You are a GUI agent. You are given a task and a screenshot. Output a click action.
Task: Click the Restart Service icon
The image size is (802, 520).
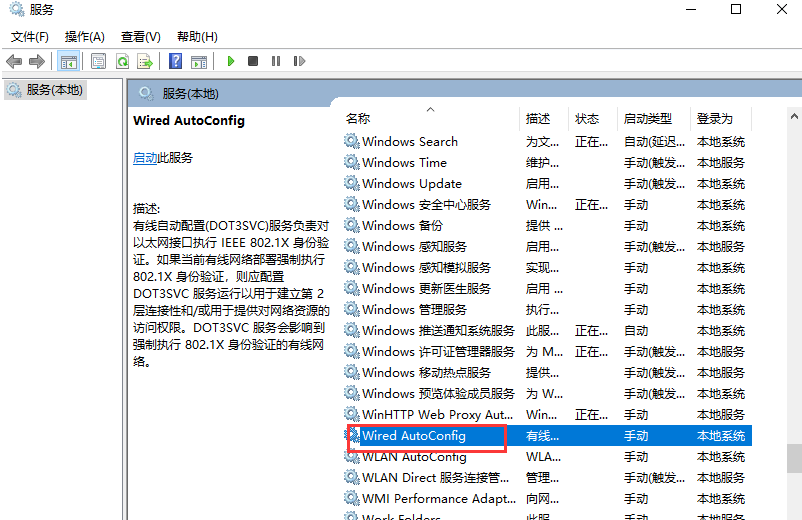(x=299, y=61)
